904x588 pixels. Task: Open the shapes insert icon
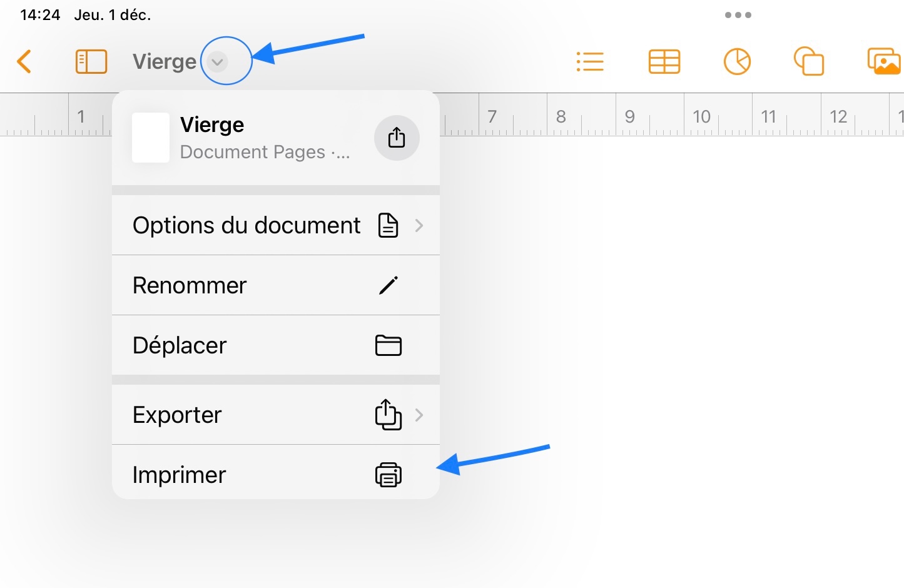coord(808,62)
